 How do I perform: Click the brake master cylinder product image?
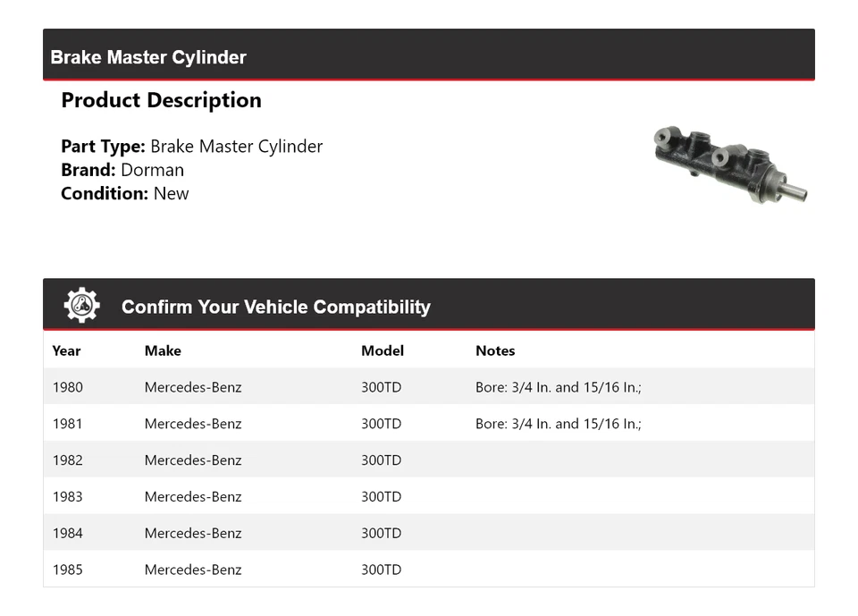point(730,162)
